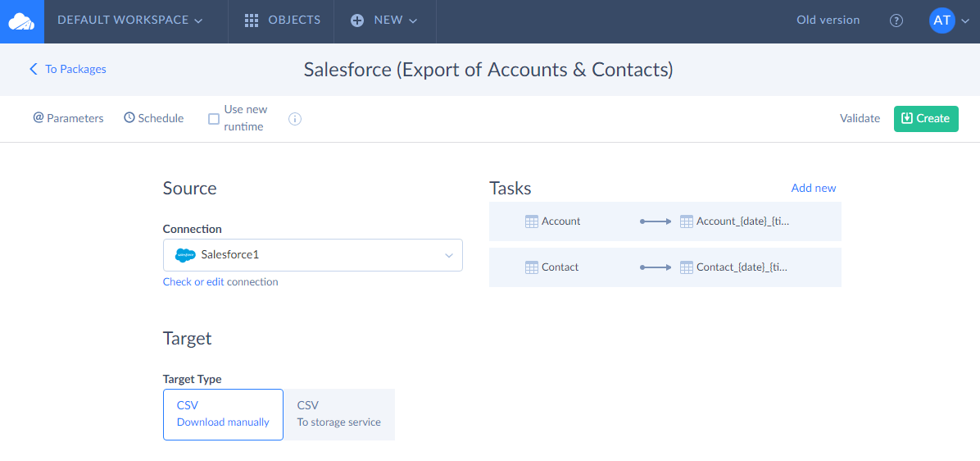
Task: Validate the package
Action: (860, 118)
